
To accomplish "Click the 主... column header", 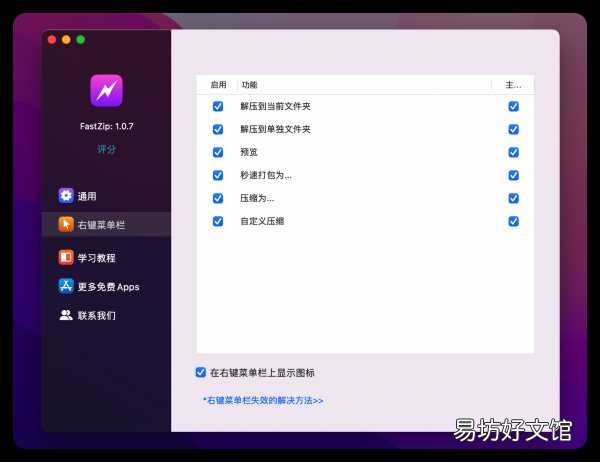I will [513, 85].
